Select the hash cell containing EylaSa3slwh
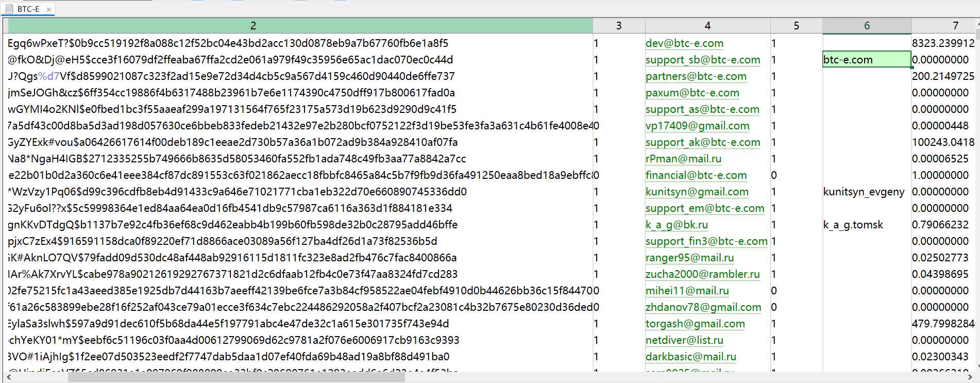Screen dimensions: 980x383 [300, 324]
